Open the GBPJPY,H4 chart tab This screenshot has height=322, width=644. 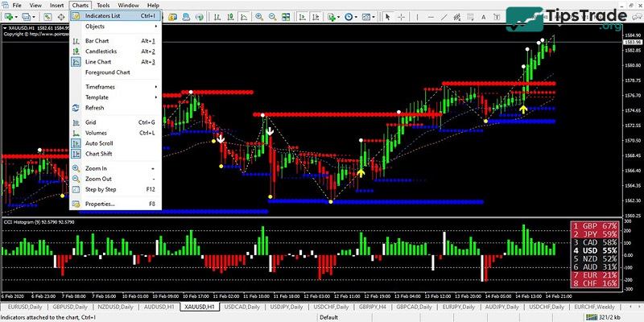[374, 307]
